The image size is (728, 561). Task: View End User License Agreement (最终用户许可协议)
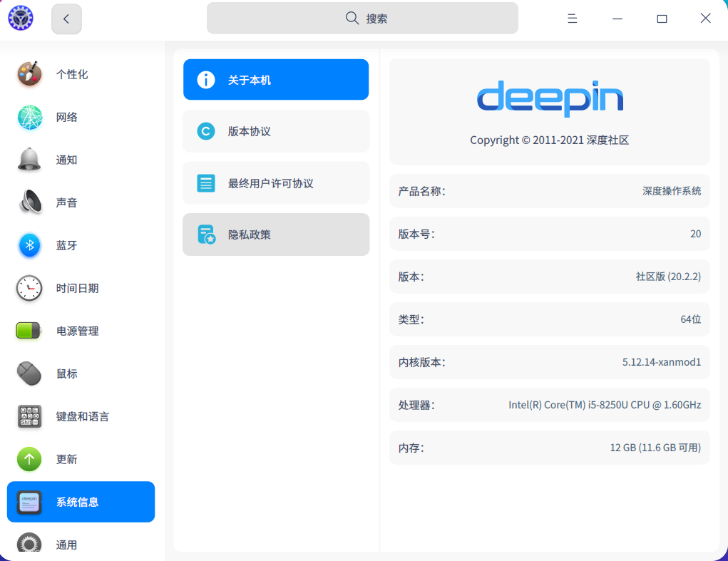pos(276,183)
